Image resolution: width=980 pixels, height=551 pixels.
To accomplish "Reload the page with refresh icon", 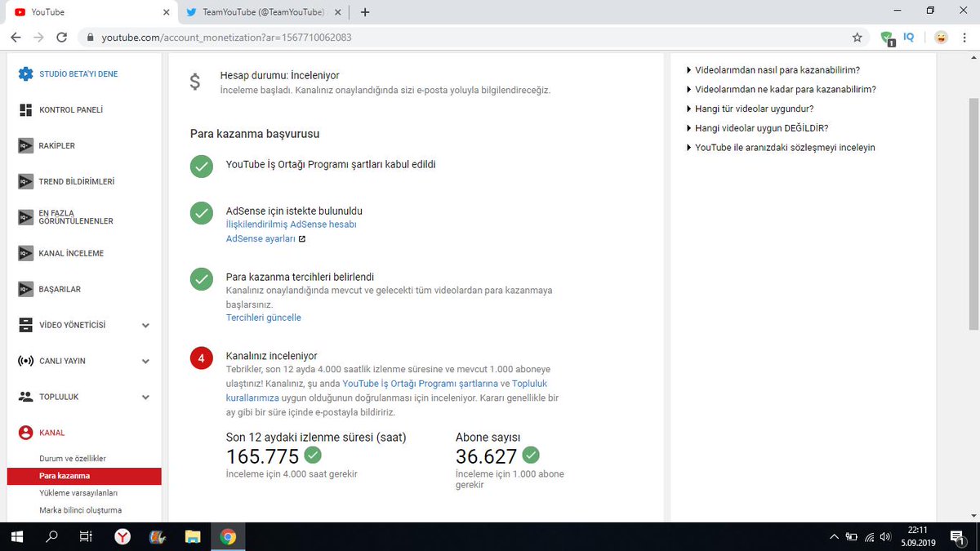I will pyautogui.click(x=62, y=37).
